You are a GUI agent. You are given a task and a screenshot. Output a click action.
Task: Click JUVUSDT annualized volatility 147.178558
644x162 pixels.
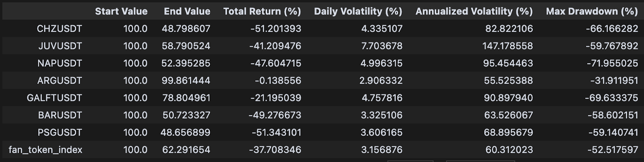[508, 46]
